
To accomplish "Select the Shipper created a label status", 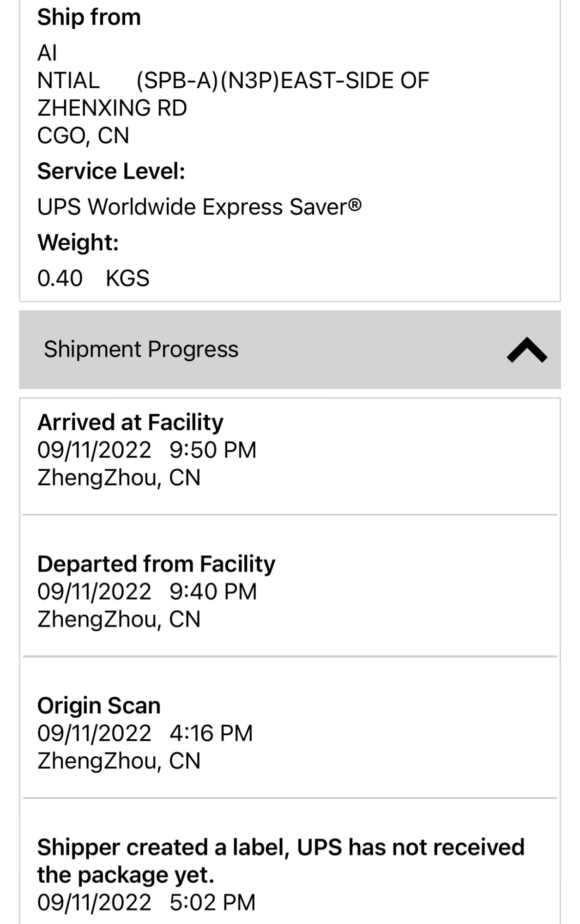I will (280, 861).
